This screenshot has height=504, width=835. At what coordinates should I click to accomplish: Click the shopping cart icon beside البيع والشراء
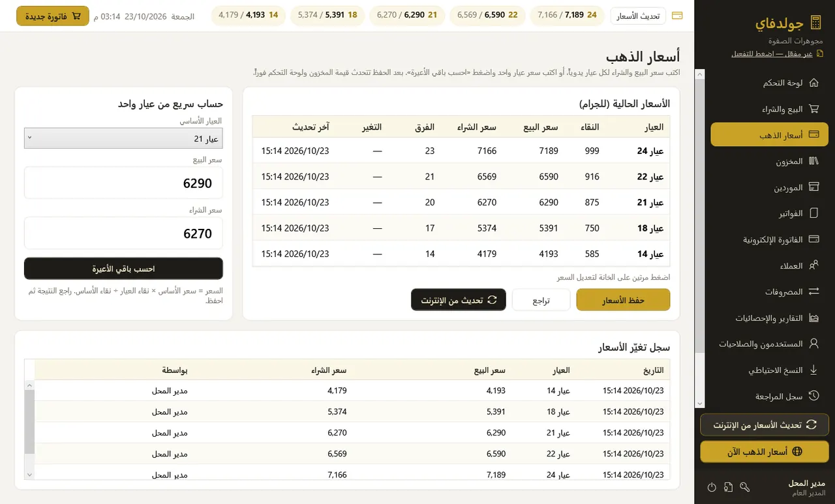[x=813, y=109]
